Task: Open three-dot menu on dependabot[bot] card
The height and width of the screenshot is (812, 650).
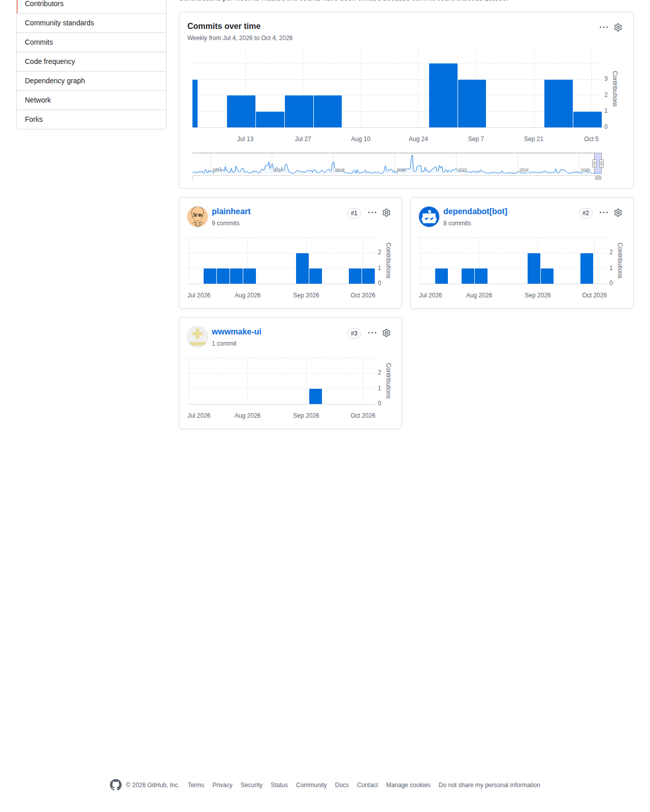Action: [604, 213]
